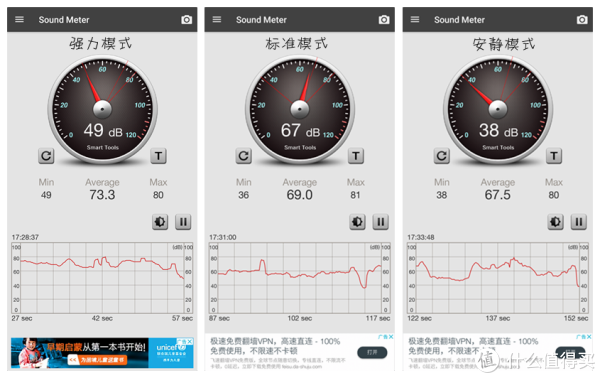The image size is (600, 378).
Task: Open the unicef banner advertisement
Action: 102,353
